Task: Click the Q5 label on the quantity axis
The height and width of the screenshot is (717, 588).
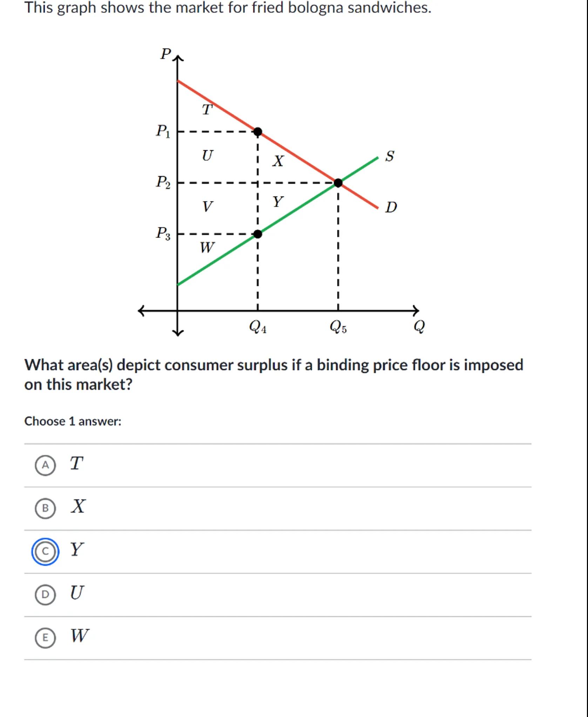Action: pyautogui.click(x=338, y=327)
